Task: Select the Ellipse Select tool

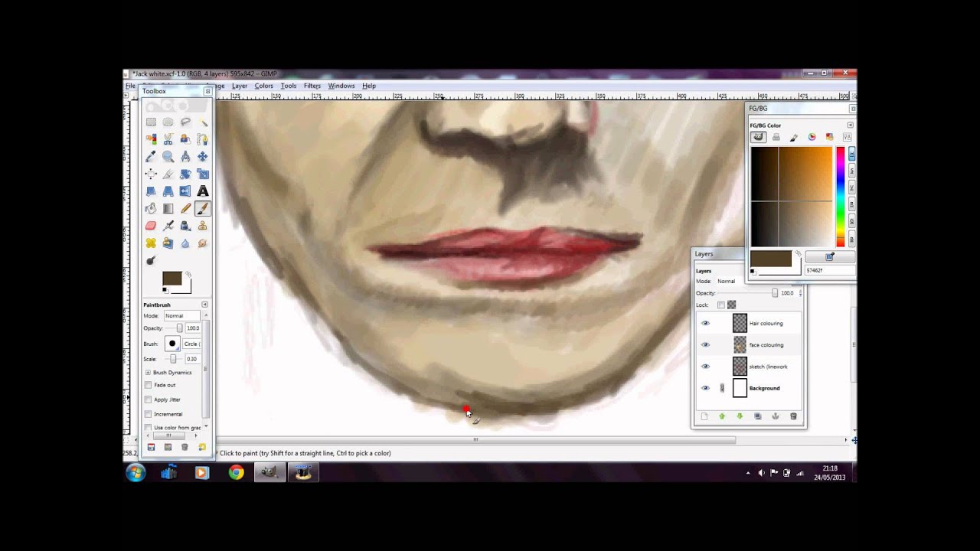Action: click(x=168, y=122)
